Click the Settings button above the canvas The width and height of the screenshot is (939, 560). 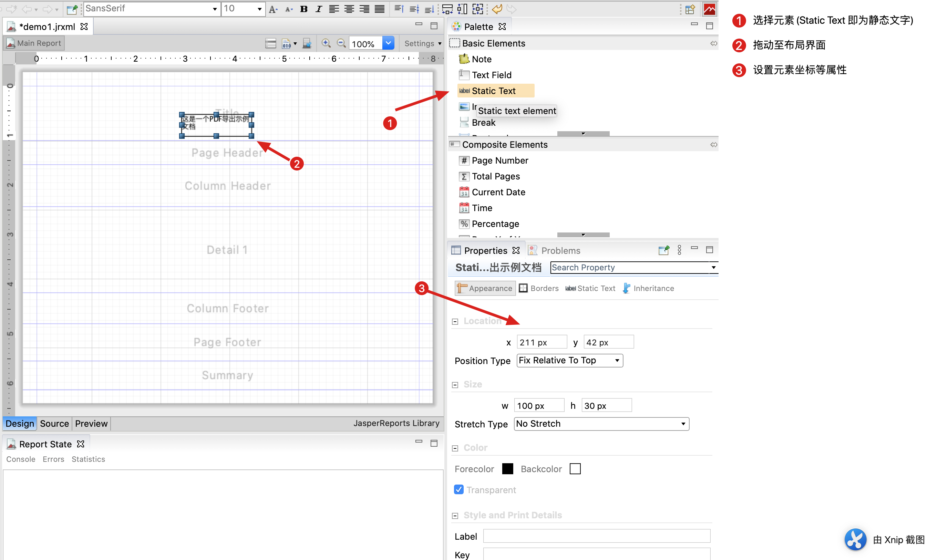pyautogui.click(x=422, y=43)
